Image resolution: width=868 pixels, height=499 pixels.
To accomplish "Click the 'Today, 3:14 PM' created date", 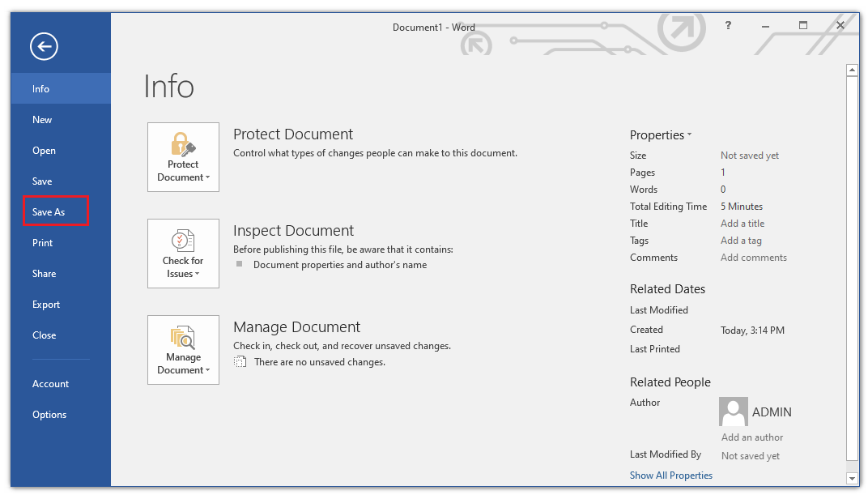I will pos(752,331).
